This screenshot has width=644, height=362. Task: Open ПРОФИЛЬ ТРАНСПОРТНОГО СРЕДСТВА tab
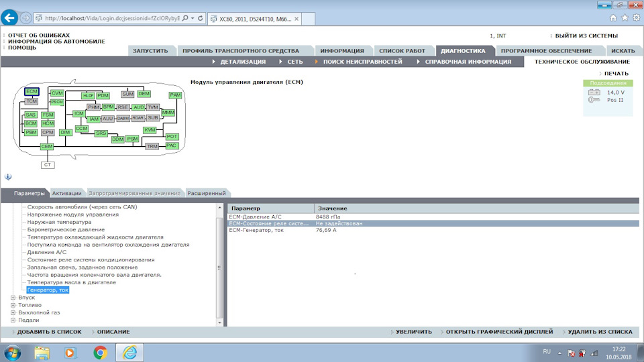click(241, 51)
